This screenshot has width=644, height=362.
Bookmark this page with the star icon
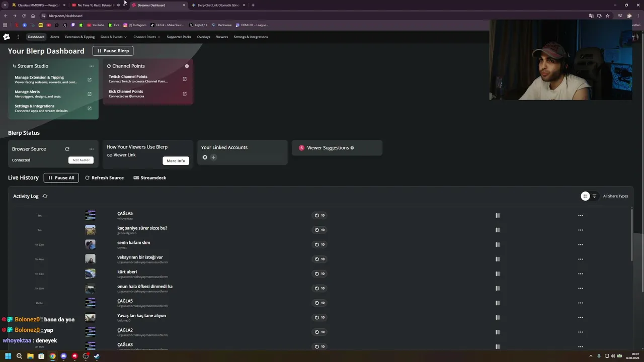tap(607, 16)
